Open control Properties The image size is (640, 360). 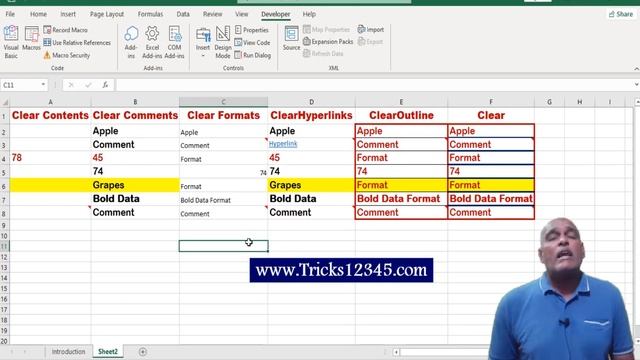tap(252, 30)
